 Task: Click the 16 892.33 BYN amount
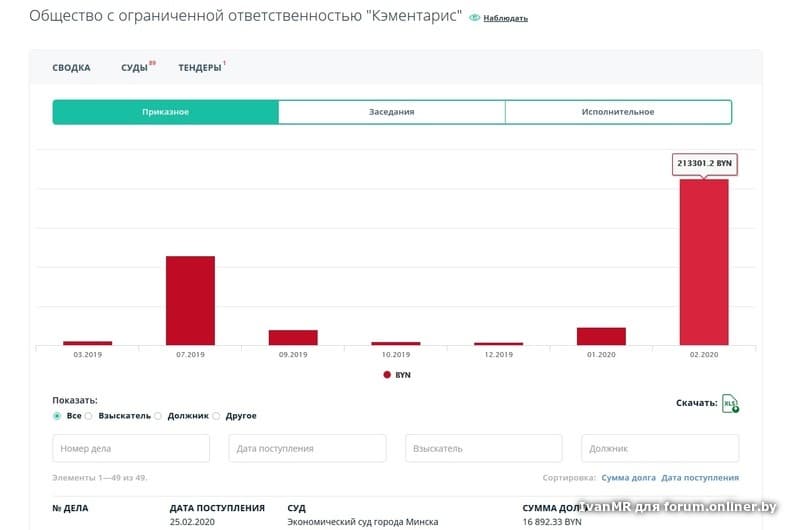coord(552,522)
